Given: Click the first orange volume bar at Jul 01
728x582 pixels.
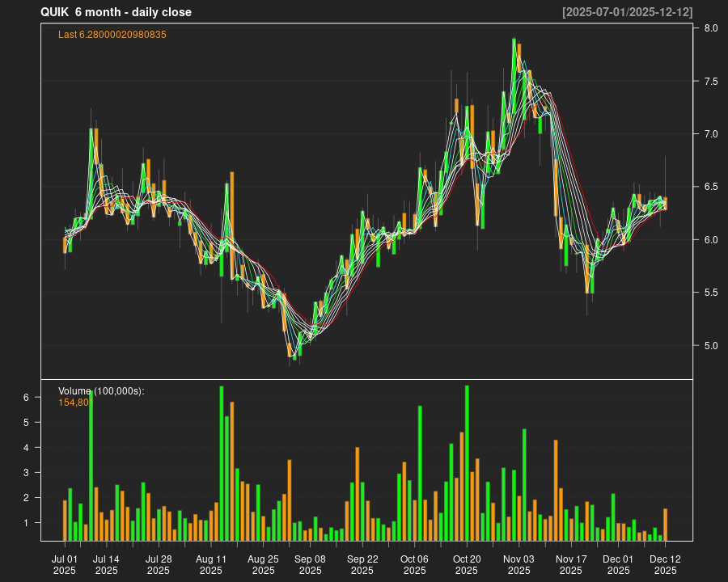Looking at the screenshot, I should (x=65, y=520).
